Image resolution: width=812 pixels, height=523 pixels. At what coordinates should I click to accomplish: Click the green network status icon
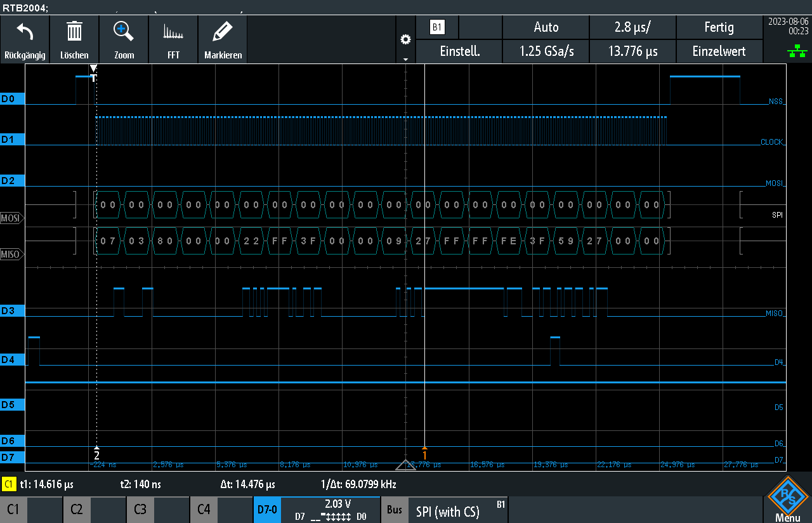coord(797,52)
